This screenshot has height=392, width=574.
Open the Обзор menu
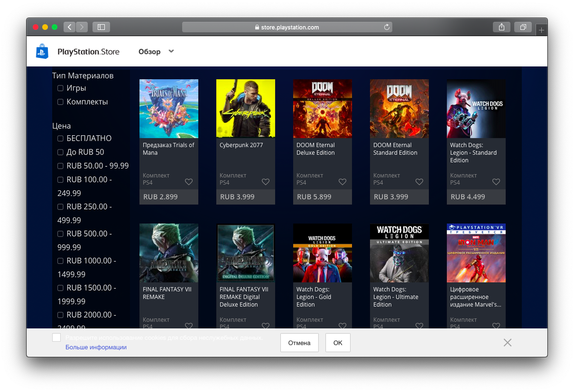point(150,52)
